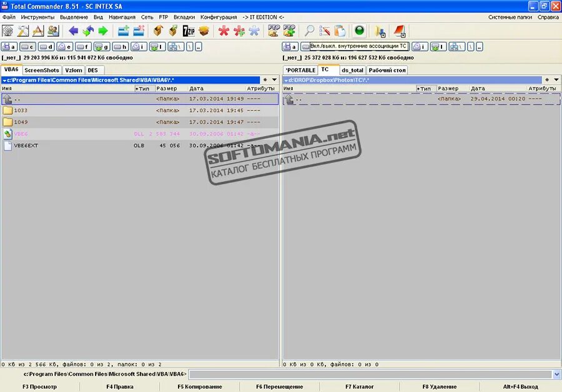The height and width of the screenshot is (392, 562).
Task: Open the settings gear icon in toolbar
Action: coord(7,31)
